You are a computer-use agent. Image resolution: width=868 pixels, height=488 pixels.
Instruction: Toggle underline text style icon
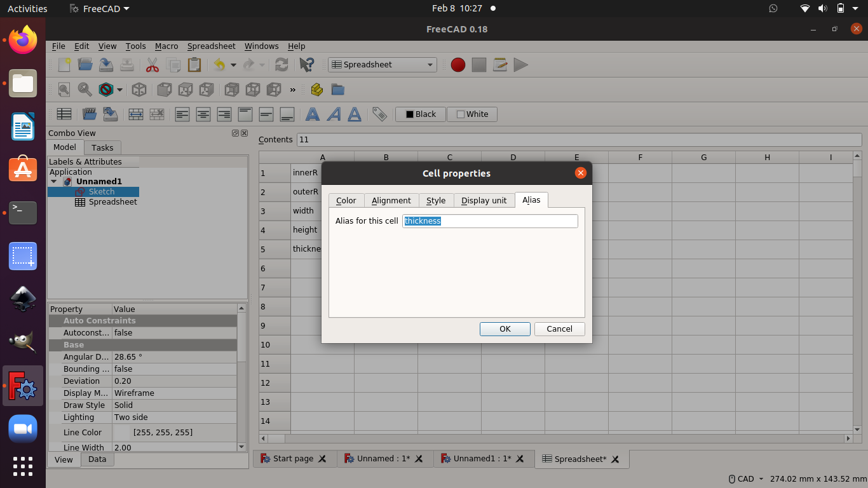pos(355,114)
